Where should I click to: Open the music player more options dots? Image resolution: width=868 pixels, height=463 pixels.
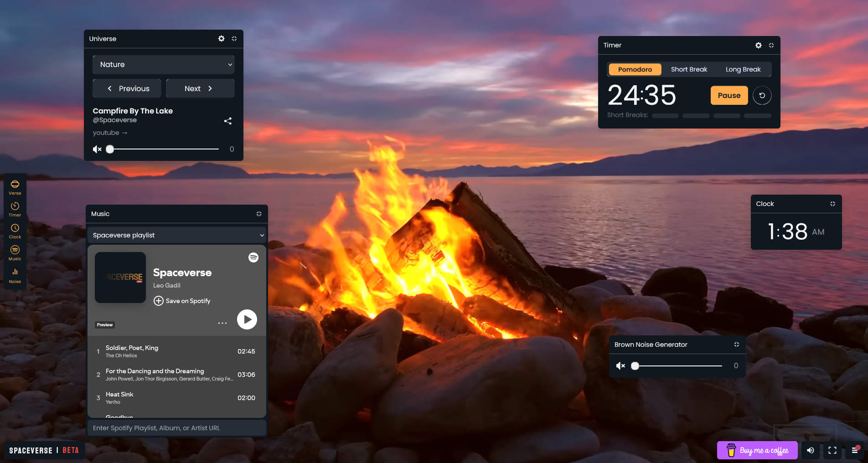tap(222, 323)
